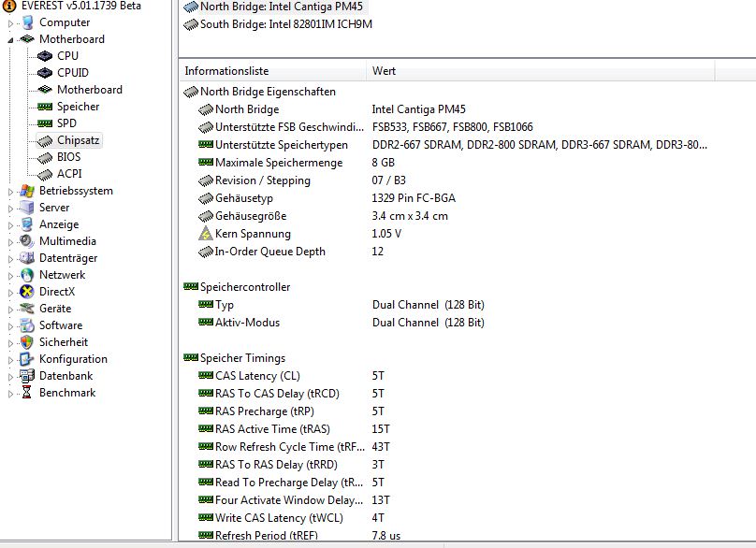Select South Bridge: Intel 82801IM ICH9M
Viewport: 756px width, 548px height.
(278, 24)
